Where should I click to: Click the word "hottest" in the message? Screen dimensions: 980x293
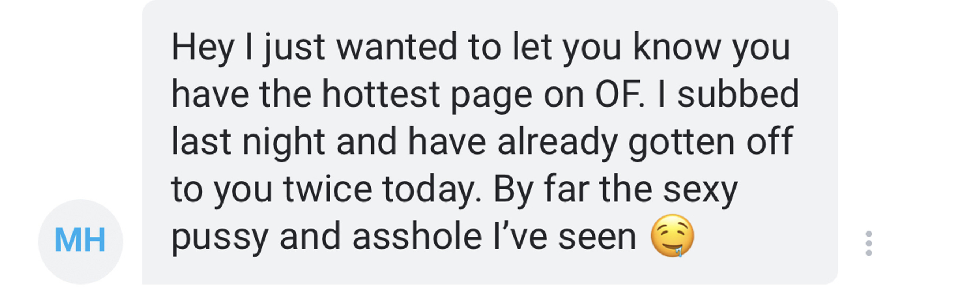tap(381, 94)
